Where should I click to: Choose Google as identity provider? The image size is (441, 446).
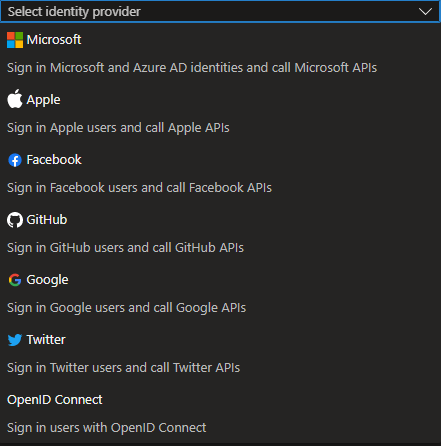[220, 293]
